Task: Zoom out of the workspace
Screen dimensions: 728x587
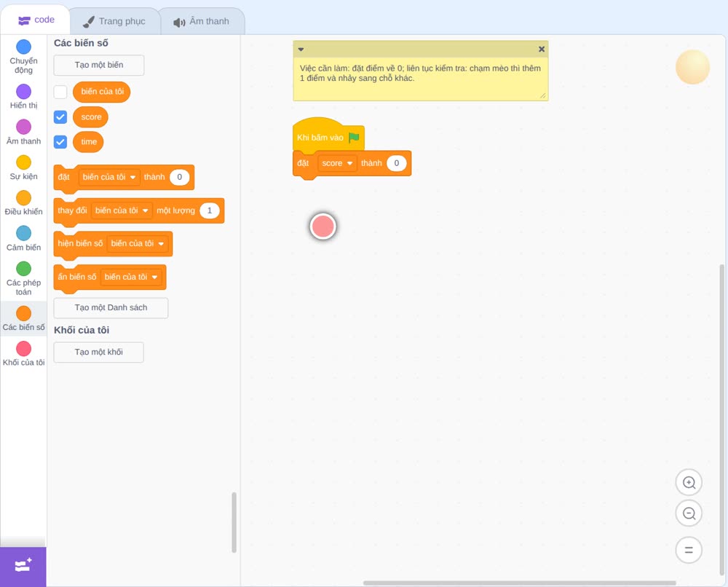Action: point(689,513)
